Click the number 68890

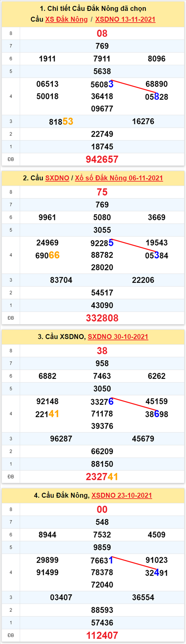[157, 84]
